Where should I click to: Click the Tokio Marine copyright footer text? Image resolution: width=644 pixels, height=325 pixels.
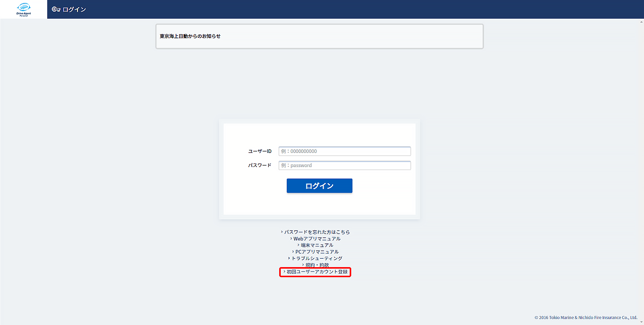tap(586, 318)
